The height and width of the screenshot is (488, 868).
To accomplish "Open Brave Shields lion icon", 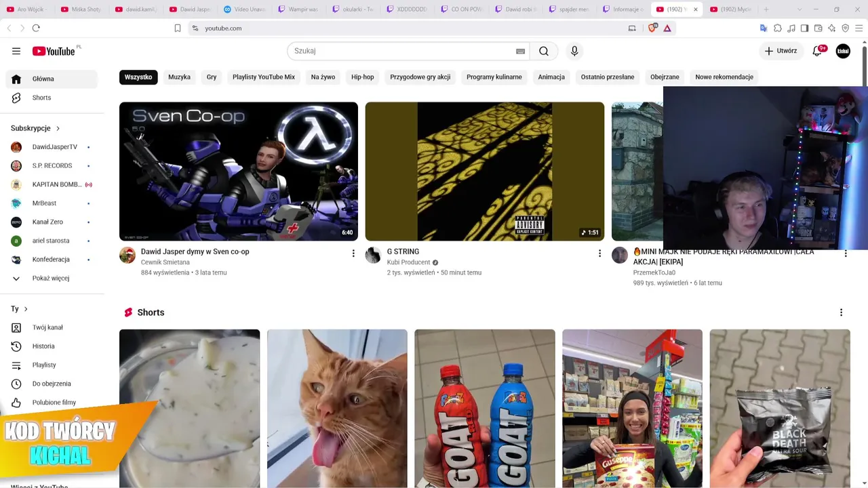I will (652, 28).
